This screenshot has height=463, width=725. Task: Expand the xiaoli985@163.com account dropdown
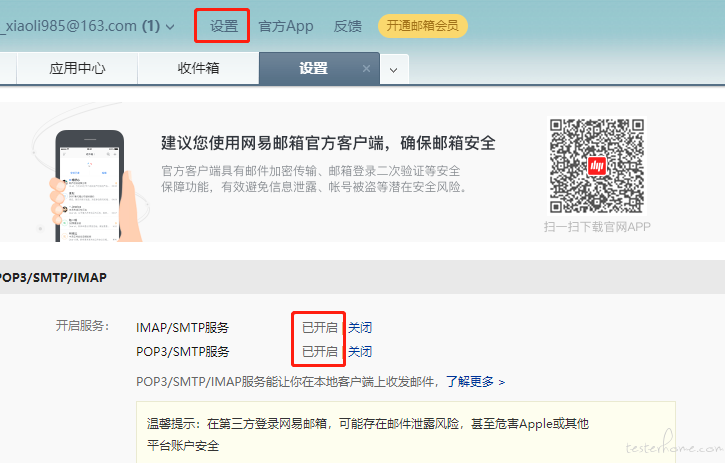point(170,27)
